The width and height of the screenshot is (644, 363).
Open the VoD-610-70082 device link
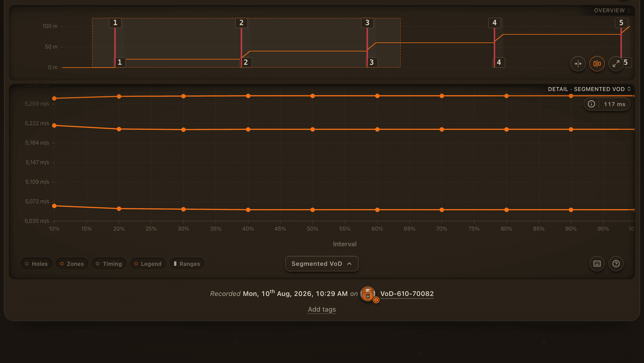point(407,294)
